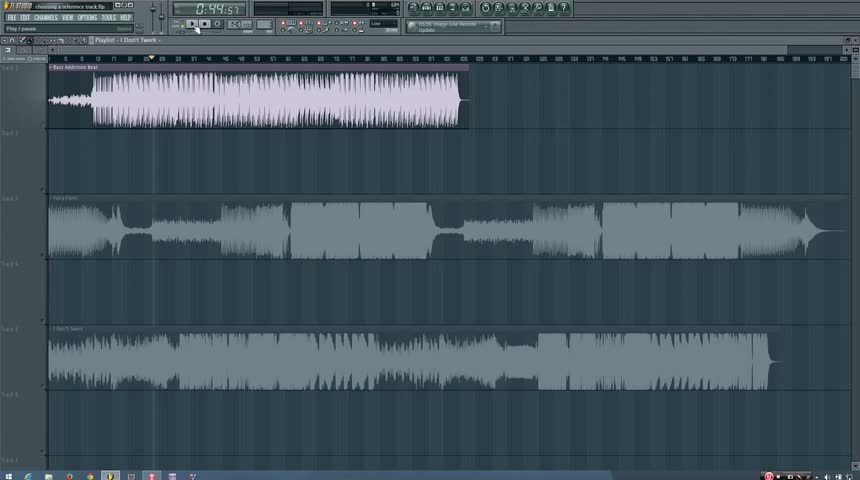860x480 pixels.
Task: Click the hint bar Play / pause
Action: point(69,29)
